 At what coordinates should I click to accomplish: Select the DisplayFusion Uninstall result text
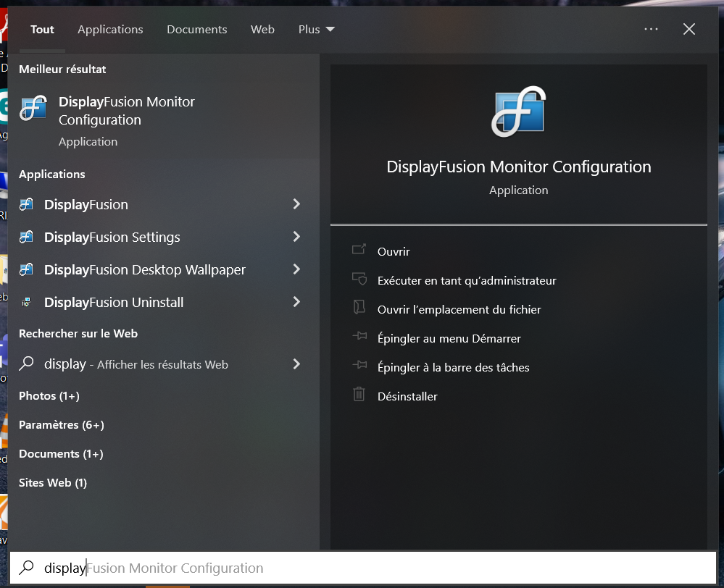tap(114, 302)
